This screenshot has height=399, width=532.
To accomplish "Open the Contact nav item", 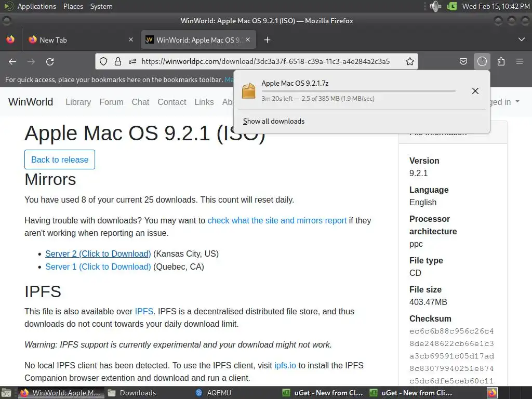I will (x=171, y=102).
